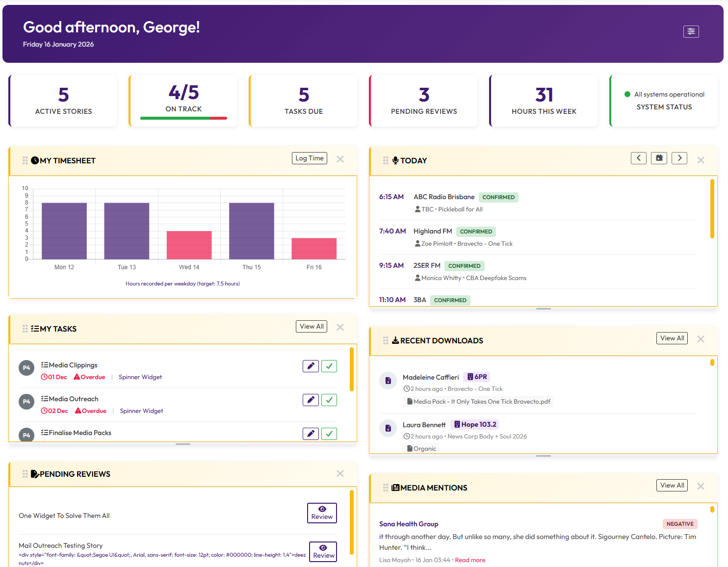
Task: Click the microphone icon in the Today header
Action: (x=395, y=160)
